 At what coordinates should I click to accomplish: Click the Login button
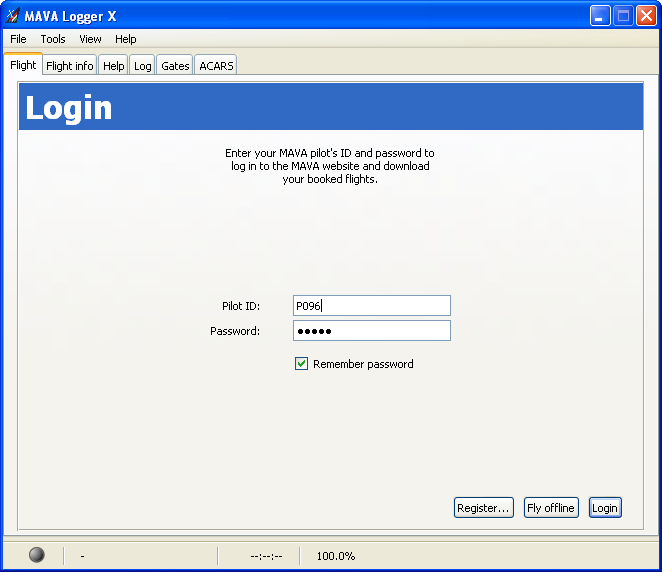click(605, 507)
